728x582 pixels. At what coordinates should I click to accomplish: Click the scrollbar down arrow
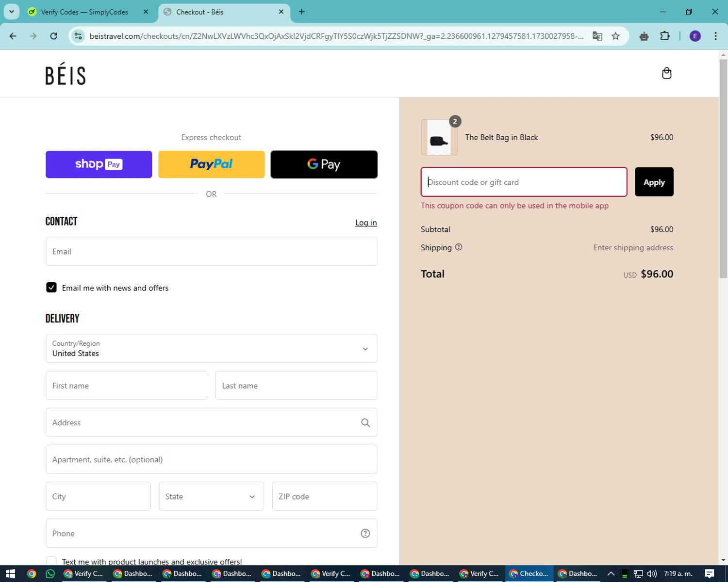click(723, 560)
